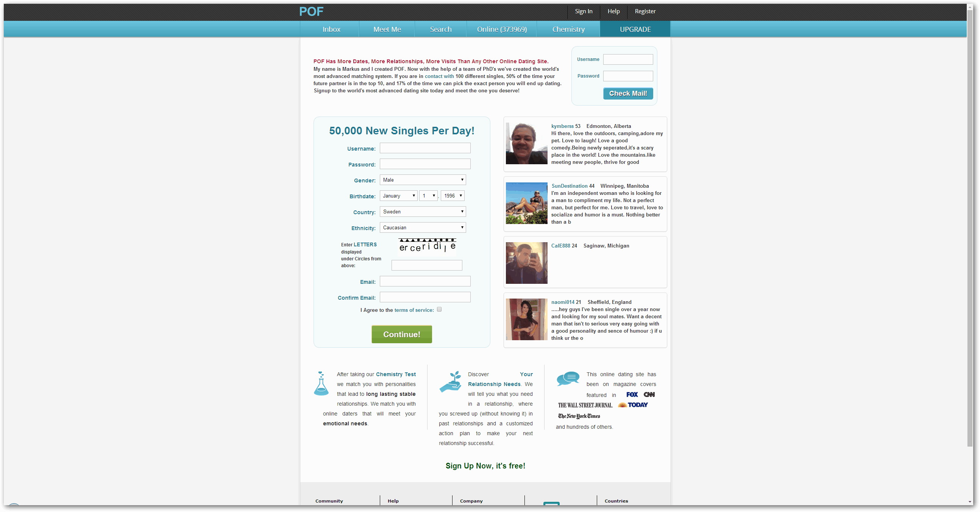Open the Search tab
Screen dimensions: 980x512
[x=440, y=29]
